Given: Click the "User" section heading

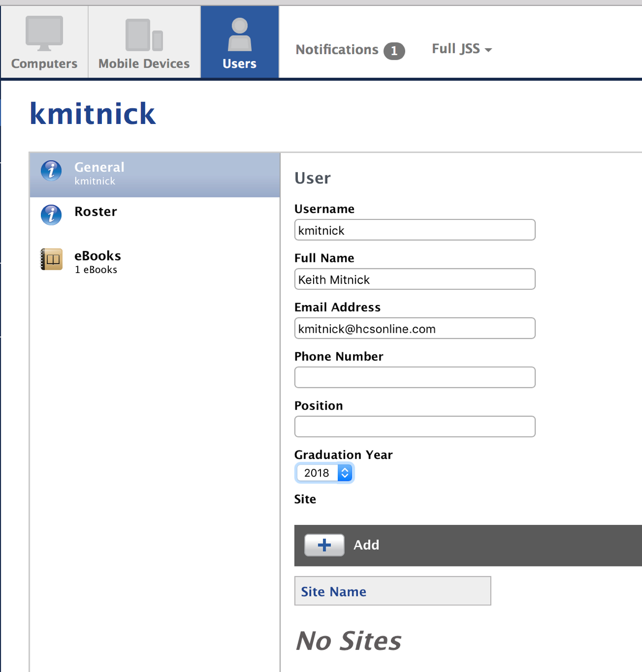Looking at the screenshot, I should [313, 178].
